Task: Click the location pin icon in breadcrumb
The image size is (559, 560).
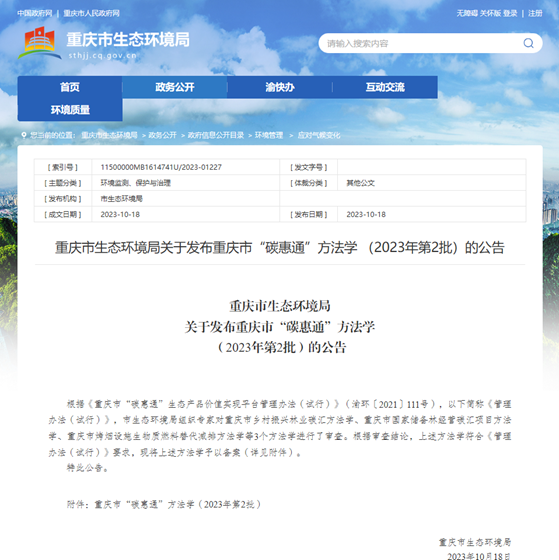Action: pos(24,135)
